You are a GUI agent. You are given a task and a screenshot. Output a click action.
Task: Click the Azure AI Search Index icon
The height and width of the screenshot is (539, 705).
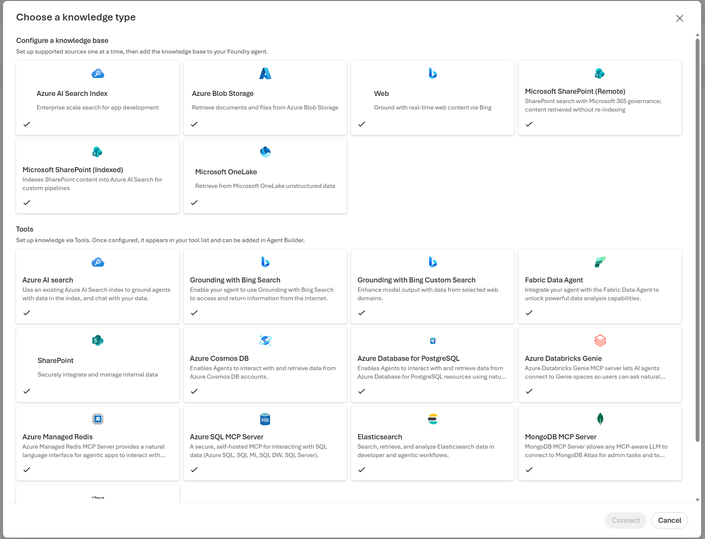pyautogui.click(x=98, y=73)
